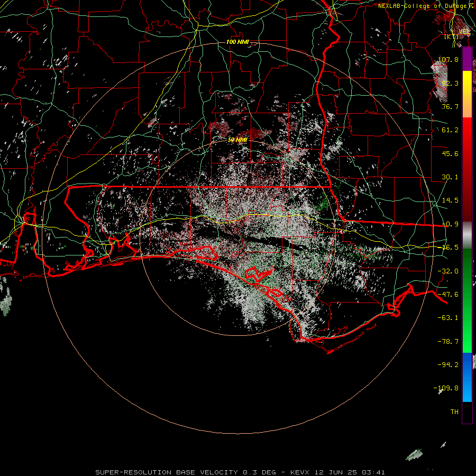476x476 pixels.
Task: Click the 14.5 velocity scale value
Action: (x=450, y=200)
